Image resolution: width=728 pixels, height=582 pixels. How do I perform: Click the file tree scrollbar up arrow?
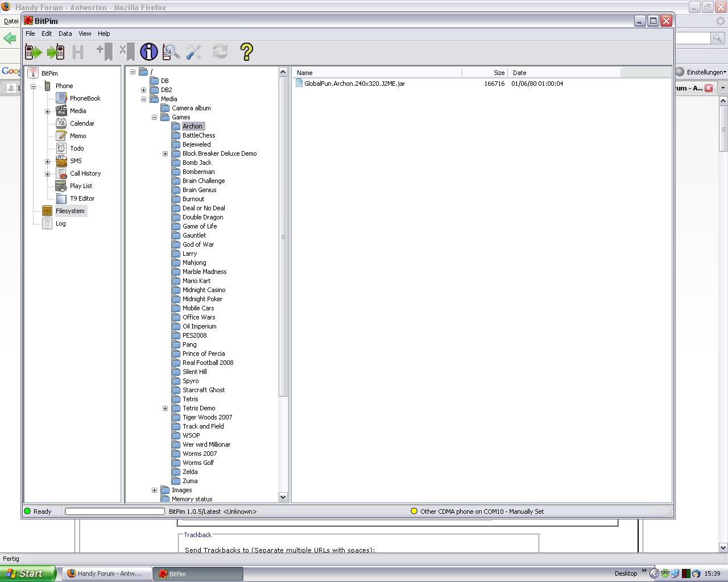click(x=283, y=72)
